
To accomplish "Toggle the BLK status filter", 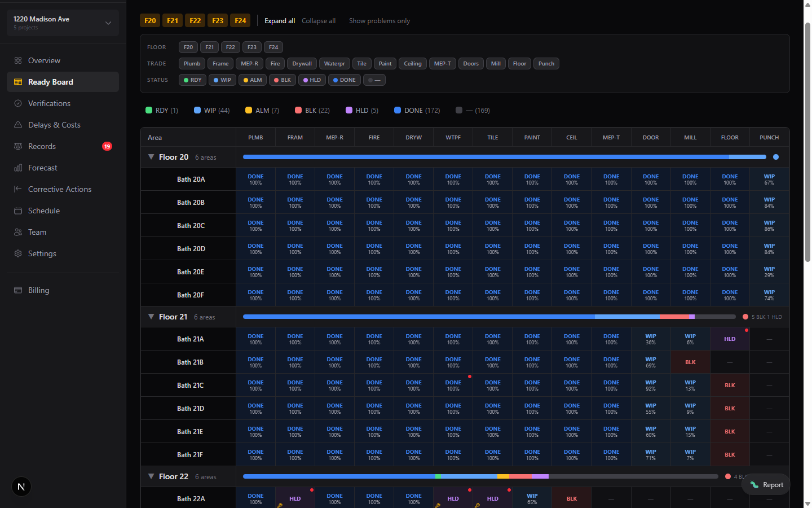I will pyautogui.click(x=283, y=80).
